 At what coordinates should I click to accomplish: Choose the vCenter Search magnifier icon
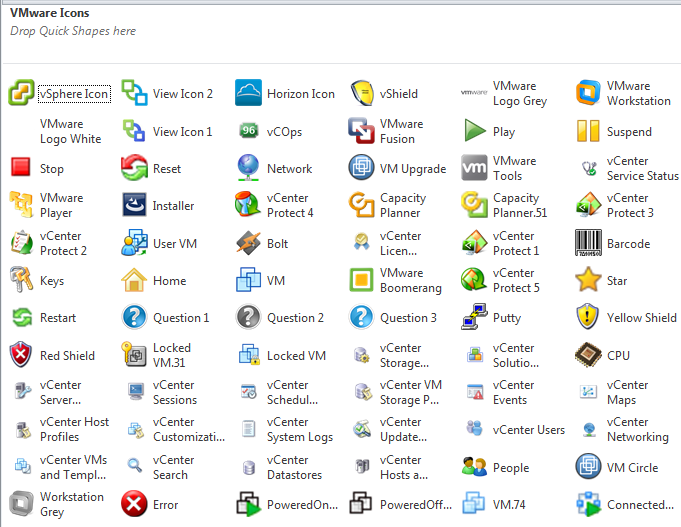135,466
